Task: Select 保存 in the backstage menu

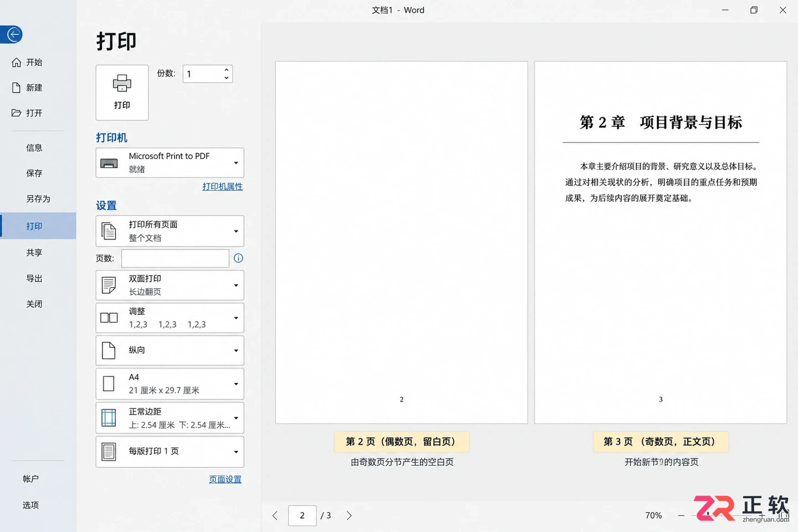Action: tap(34, 173)
